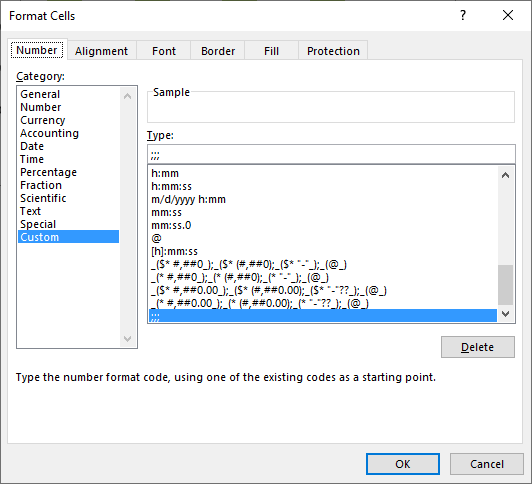Select the highlighted Custom category
The width and height of the screenshot is (532, 484).
click(69, 237)
